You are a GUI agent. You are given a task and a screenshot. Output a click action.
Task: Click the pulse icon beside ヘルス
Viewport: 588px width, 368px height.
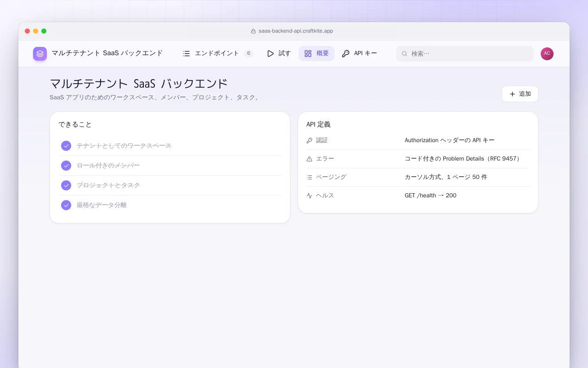coord(309,195)
